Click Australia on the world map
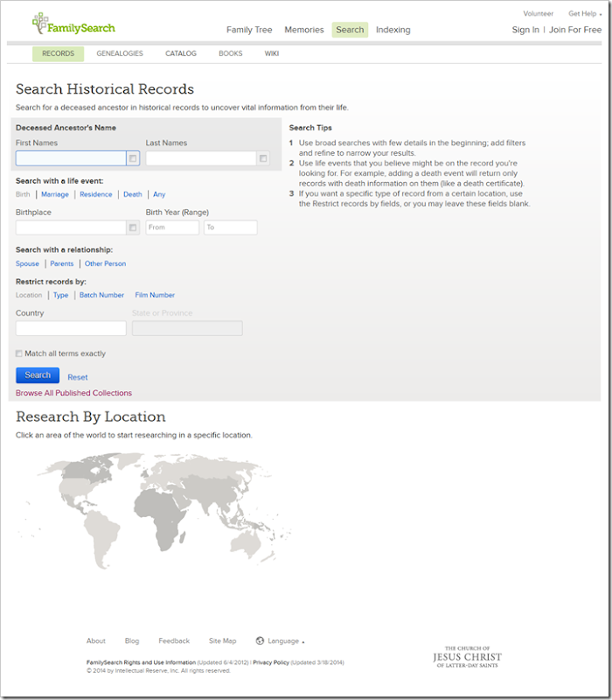 (x=246, y=543)
